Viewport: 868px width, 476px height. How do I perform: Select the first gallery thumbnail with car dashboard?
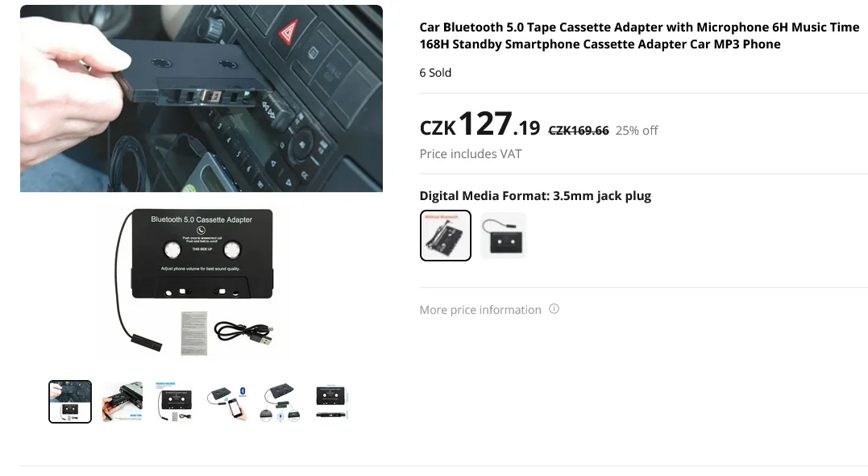coord(70,402)
